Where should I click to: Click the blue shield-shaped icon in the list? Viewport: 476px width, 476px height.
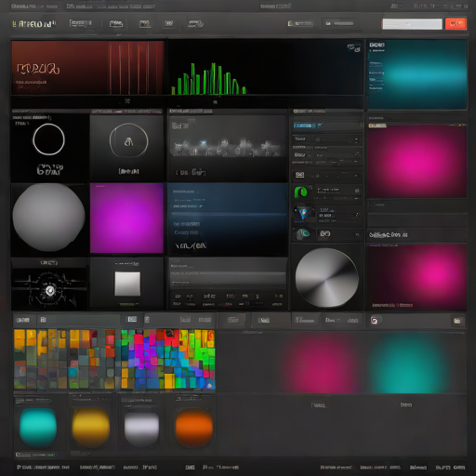[303, 213]
